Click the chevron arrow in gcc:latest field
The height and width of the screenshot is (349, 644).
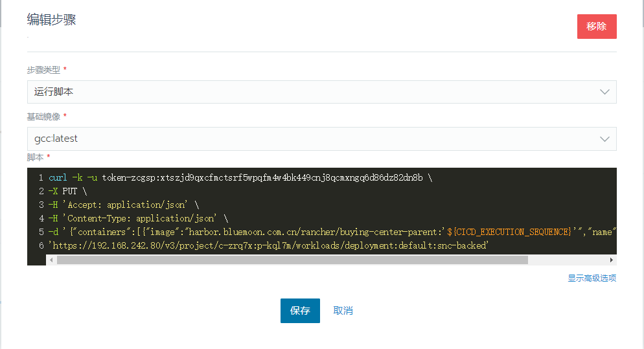point(604,139)
